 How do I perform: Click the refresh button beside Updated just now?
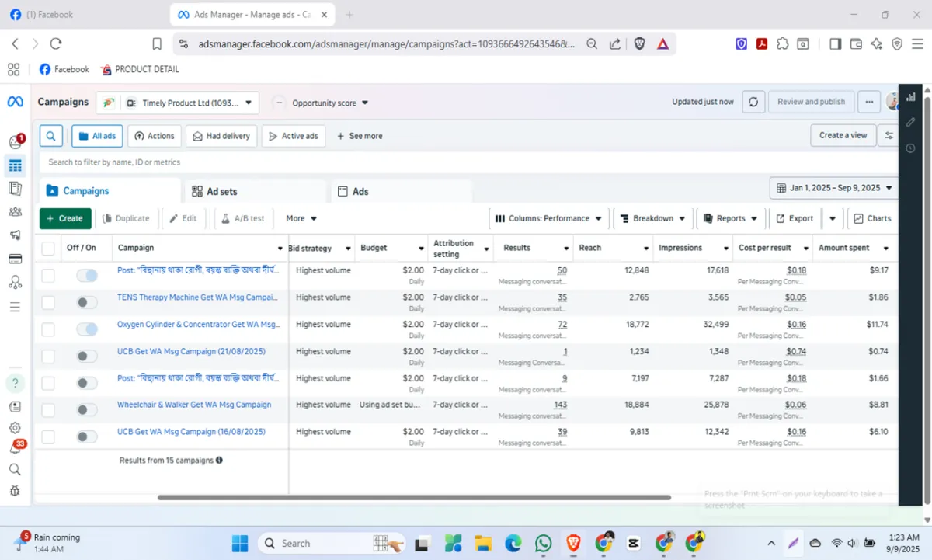coord(753,102)
